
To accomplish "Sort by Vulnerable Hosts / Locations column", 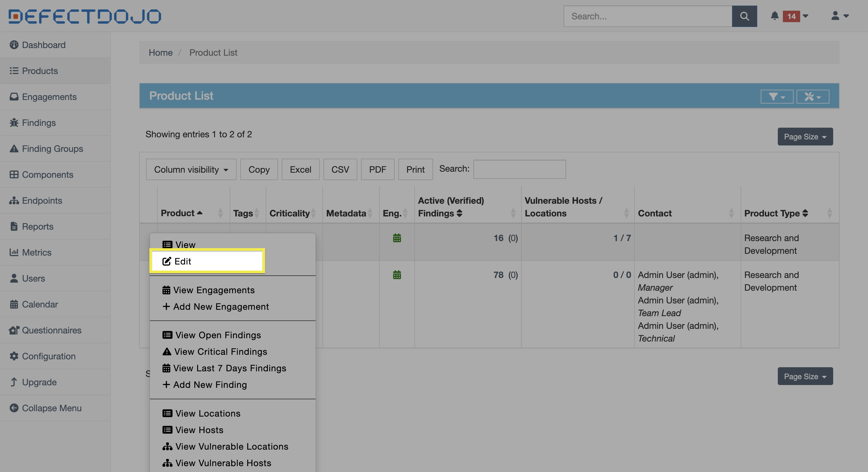I will 563,207.
